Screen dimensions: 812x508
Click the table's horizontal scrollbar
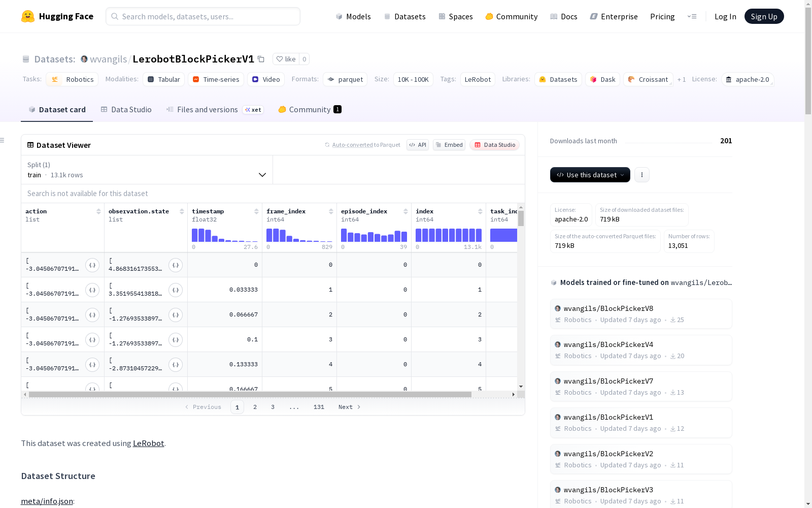[250, 394]
